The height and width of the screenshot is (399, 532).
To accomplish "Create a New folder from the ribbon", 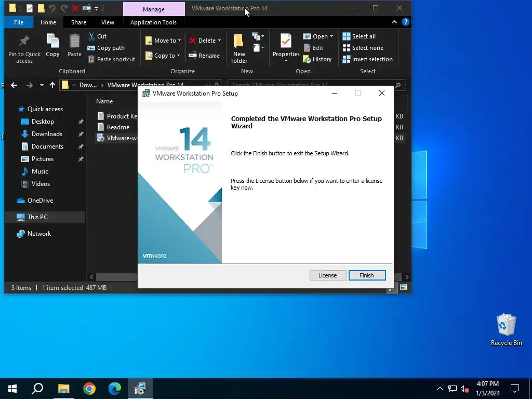I will point(239,49).
